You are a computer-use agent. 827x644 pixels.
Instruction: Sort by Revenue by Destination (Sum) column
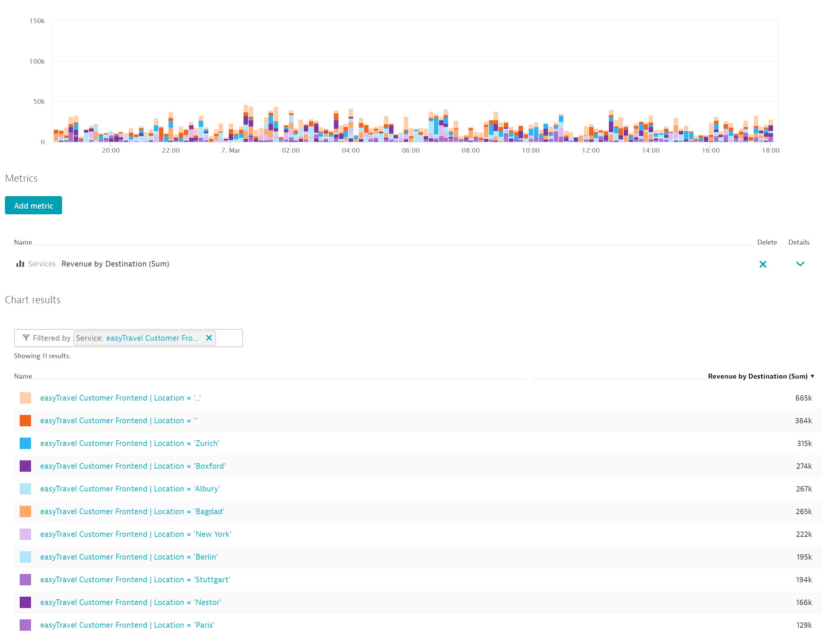(760, 376)
